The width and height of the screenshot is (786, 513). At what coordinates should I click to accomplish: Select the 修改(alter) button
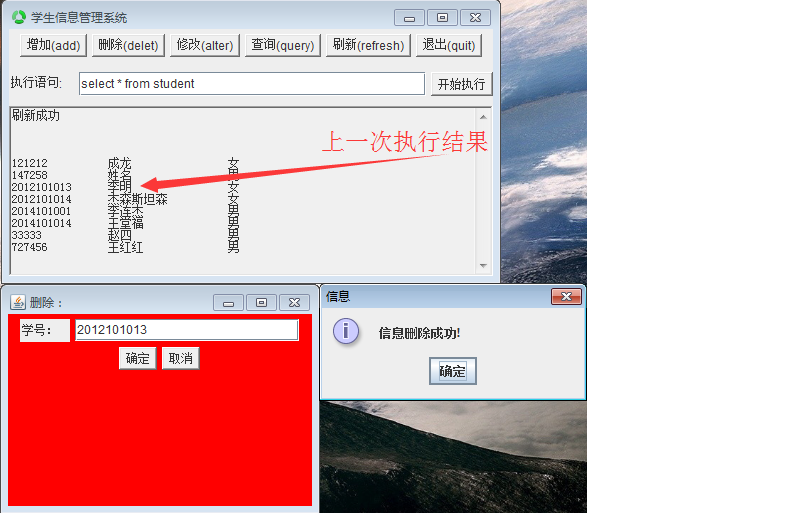point(205,45)
